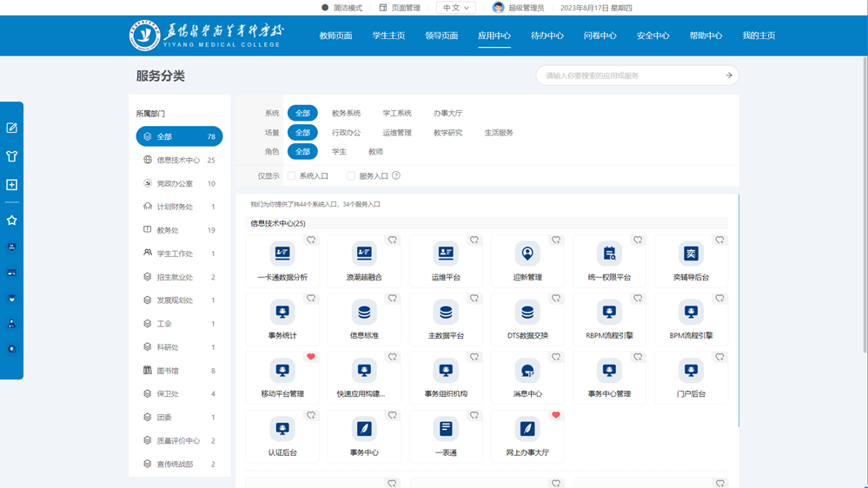Viewport: 868px width, 488px height.
Task: Filter scene by 行政办公
Action: pyautogui.click(x=346, y=133)
